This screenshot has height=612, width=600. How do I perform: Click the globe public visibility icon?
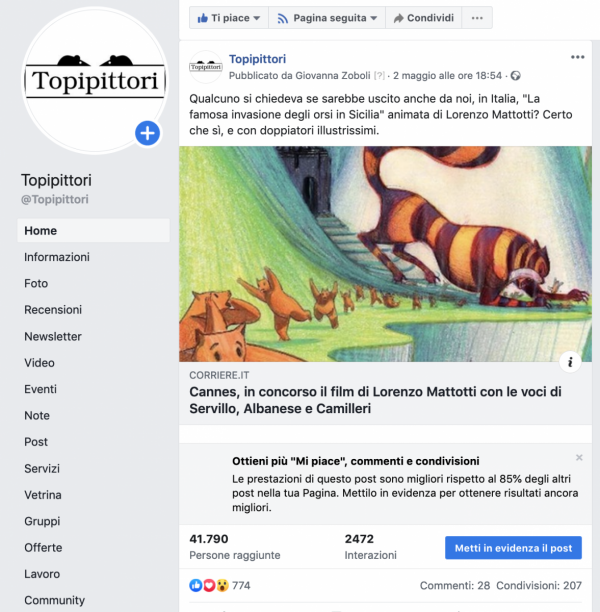click(x=516, y=76)
